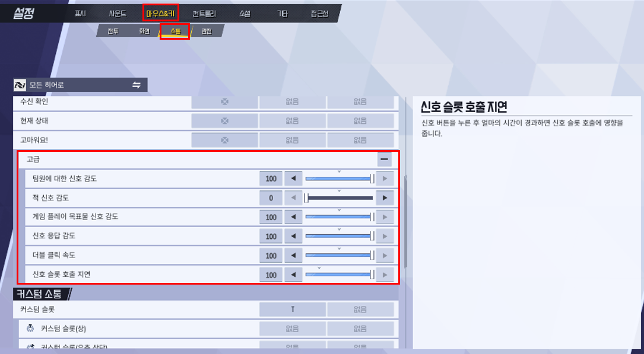
Task: Increase 신호 슬롯 호출 지연 with the right arrow
Action: coord(385,275)
